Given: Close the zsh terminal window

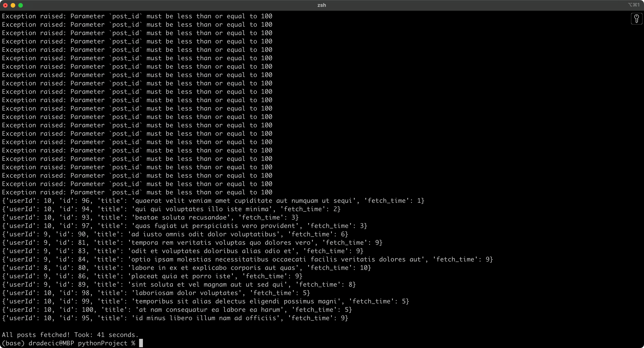Looking at the screenshot, I should (x=5, y=5).
